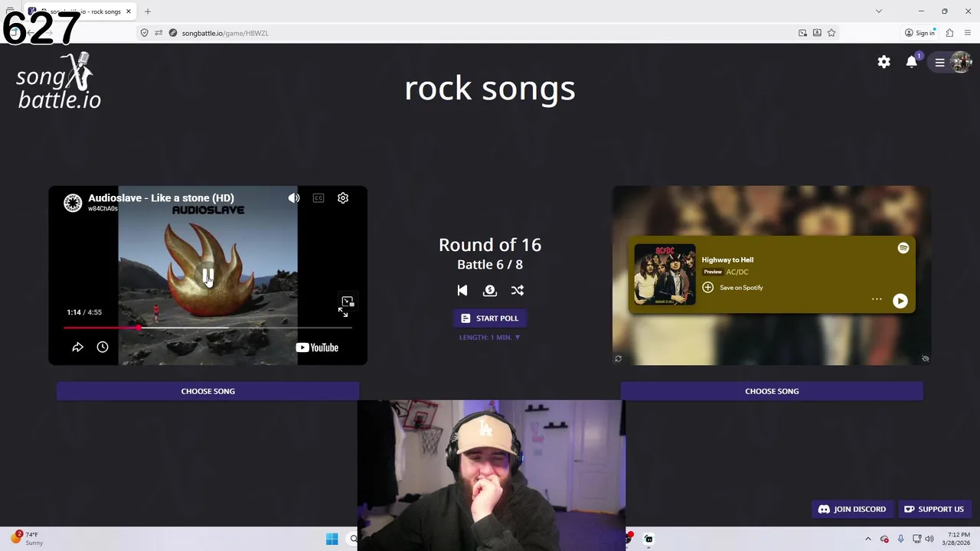The width and height of the screenshot is (980, 551).
Task: Click the Spotify logo in the embed
Action: tap(903, 248)
